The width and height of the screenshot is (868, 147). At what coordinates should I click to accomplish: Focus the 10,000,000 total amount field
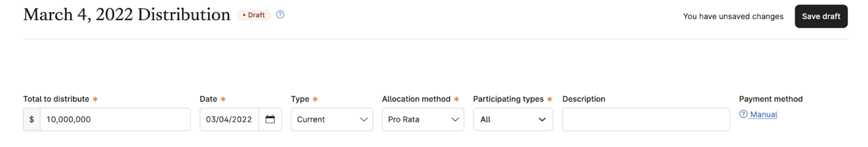[115, 119]
